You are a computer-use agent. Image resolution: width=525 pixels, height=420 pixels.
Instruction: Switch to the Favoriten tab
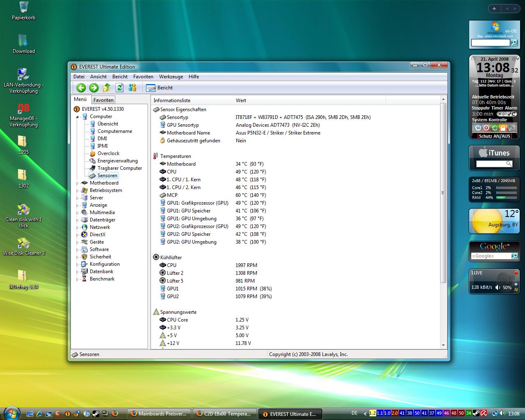pyautogui.click(x=103, y=100)
